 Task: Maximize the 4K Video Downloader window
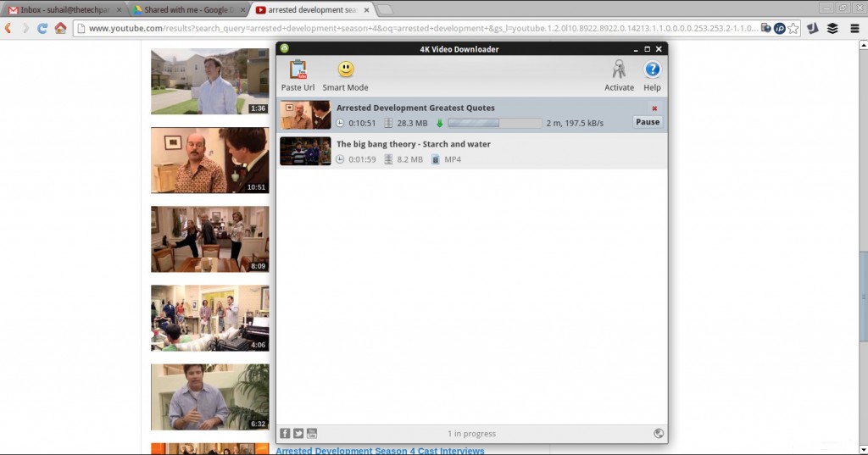[647, 49]
